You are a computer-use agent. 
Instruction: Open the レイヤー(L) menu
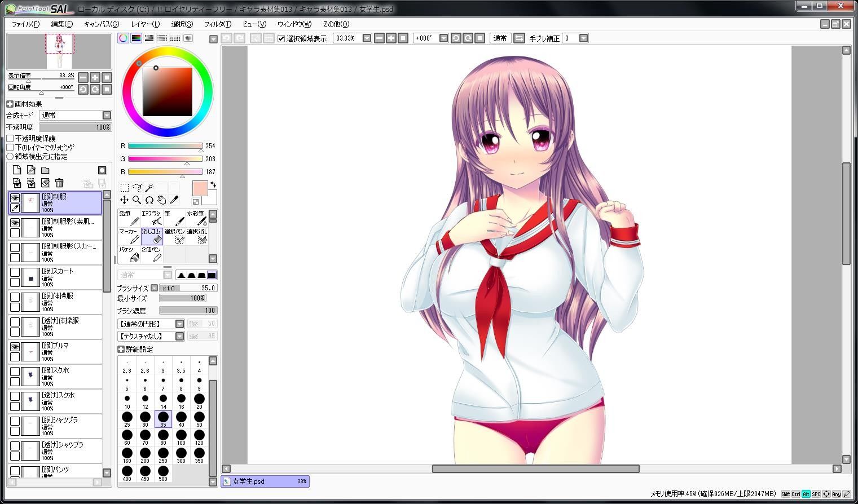click(146, 24)
